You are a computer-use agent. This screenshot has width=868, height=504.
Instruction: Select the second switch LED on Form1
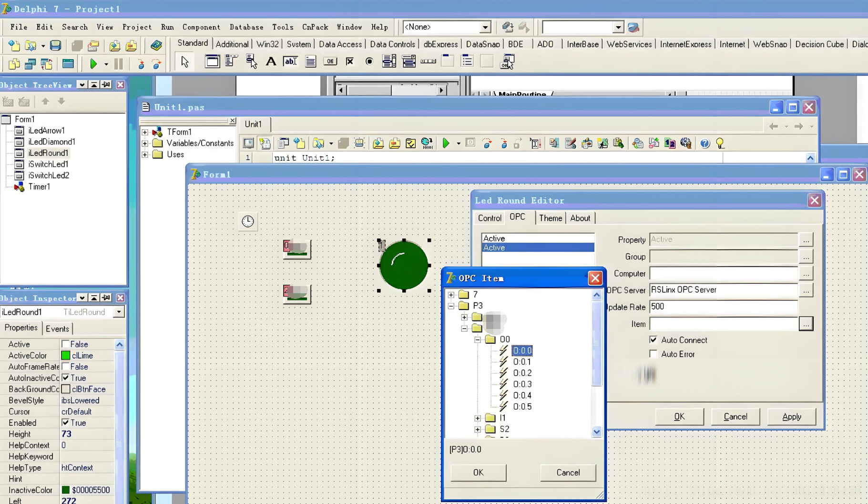297,293
